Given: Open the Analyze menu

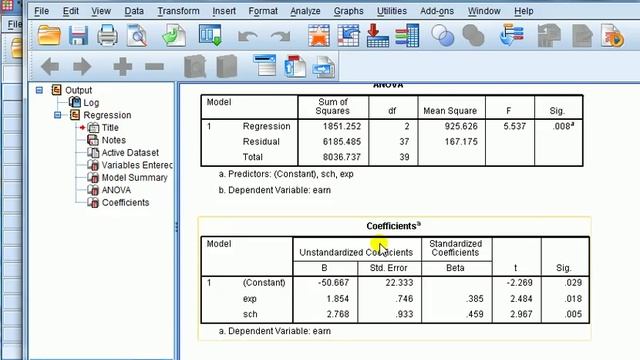Looking at the screenshot, I should tap(305, 11).
